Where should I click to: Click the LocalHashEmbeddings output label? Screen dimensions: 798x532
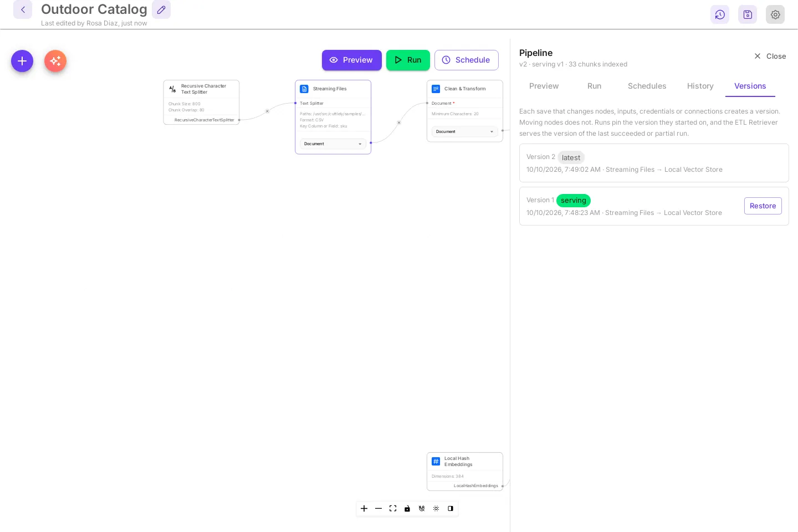476,485
